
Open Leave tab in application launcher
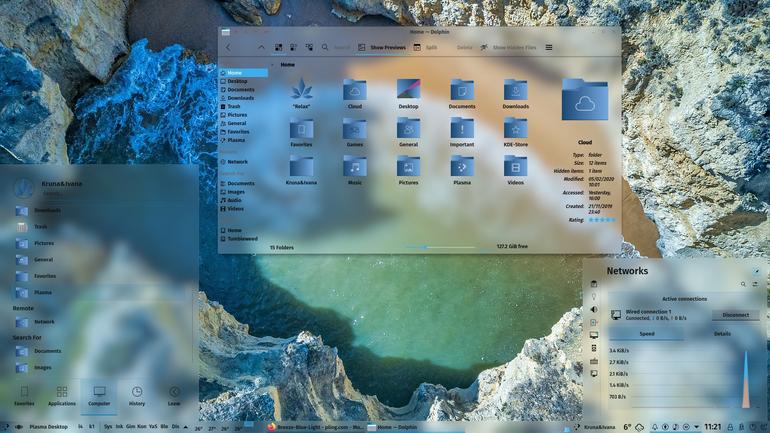[174, 396]
